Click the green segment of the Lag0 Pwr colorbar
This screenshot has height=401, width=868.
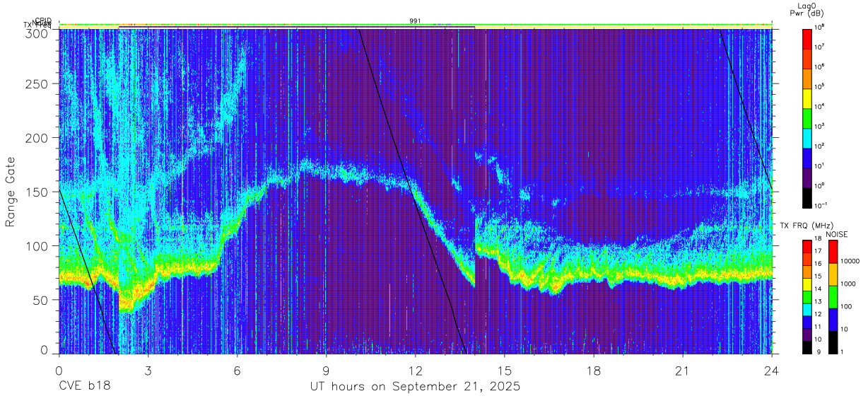tap(807, 117)
